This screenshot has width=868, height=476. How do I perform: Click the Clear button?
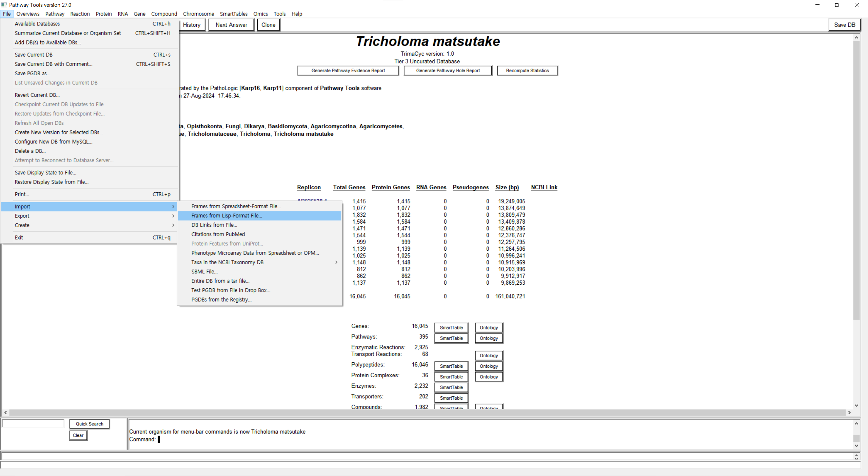pyautogui.click(x=78, y=435)
